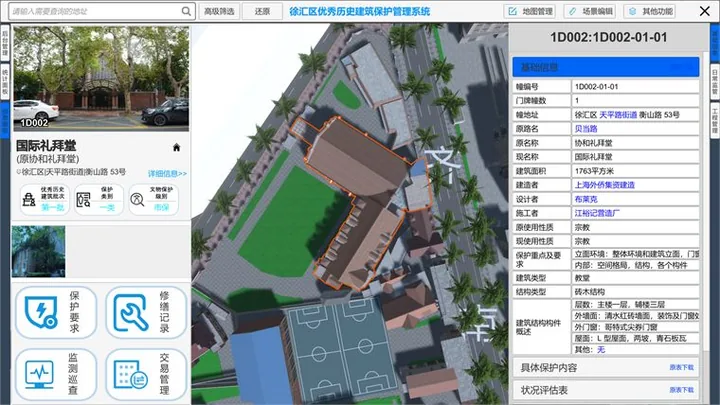Expand the 状况评估表 section
This screenshot has height=405, width=720.
pos(606,390)
